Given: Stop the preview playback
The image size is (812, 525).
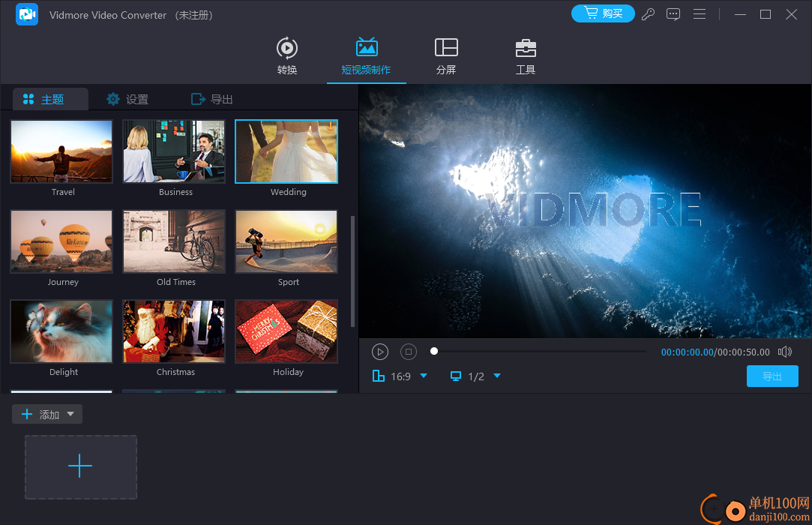Looking at the screenshot, I should click(409, 352).
